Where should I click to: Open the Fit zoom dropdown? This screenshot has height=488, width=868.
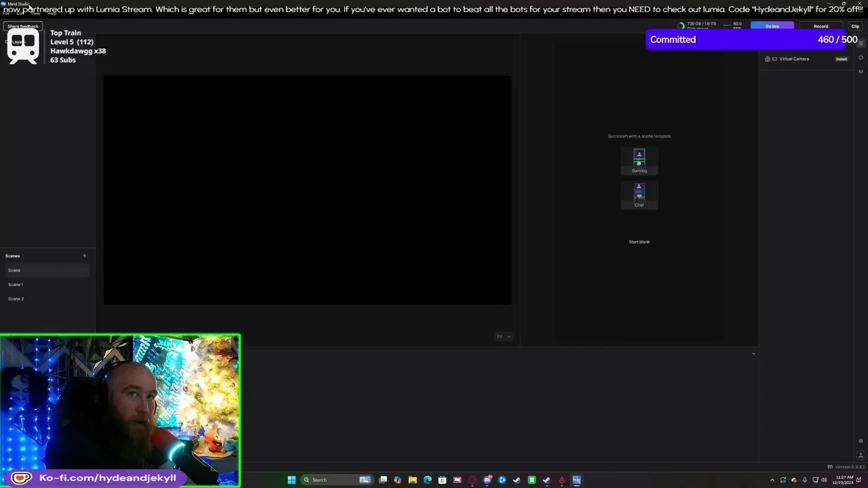pos(503,337)
